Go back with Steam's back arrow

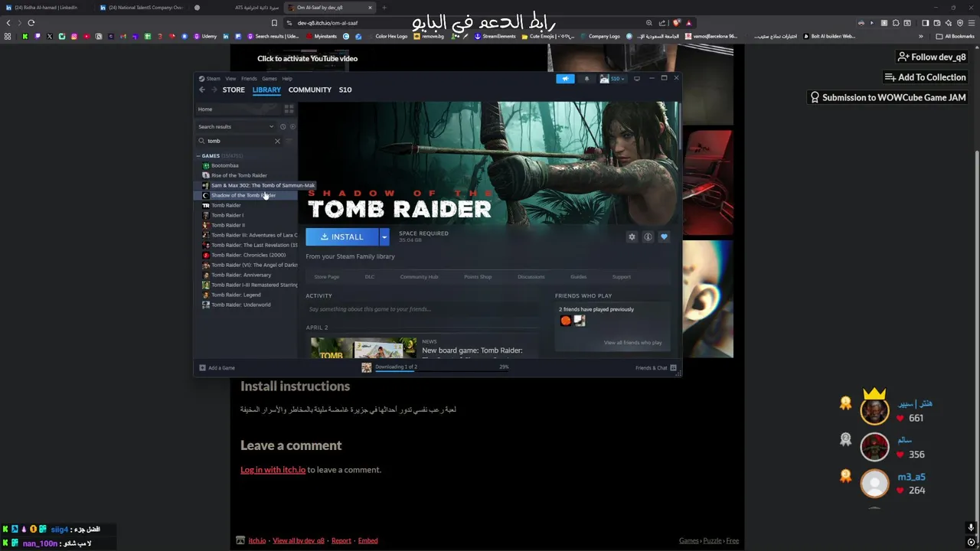click(202, 90)
